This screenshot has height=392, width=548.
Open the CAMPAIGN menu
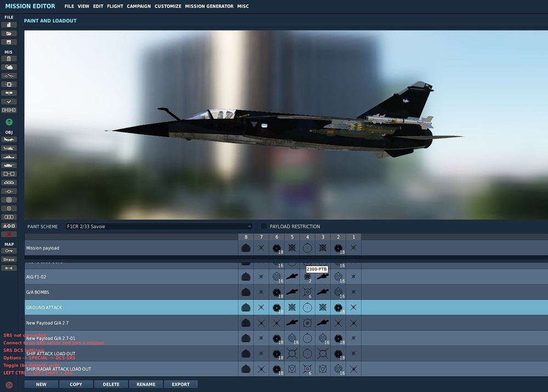pos(139,6)
